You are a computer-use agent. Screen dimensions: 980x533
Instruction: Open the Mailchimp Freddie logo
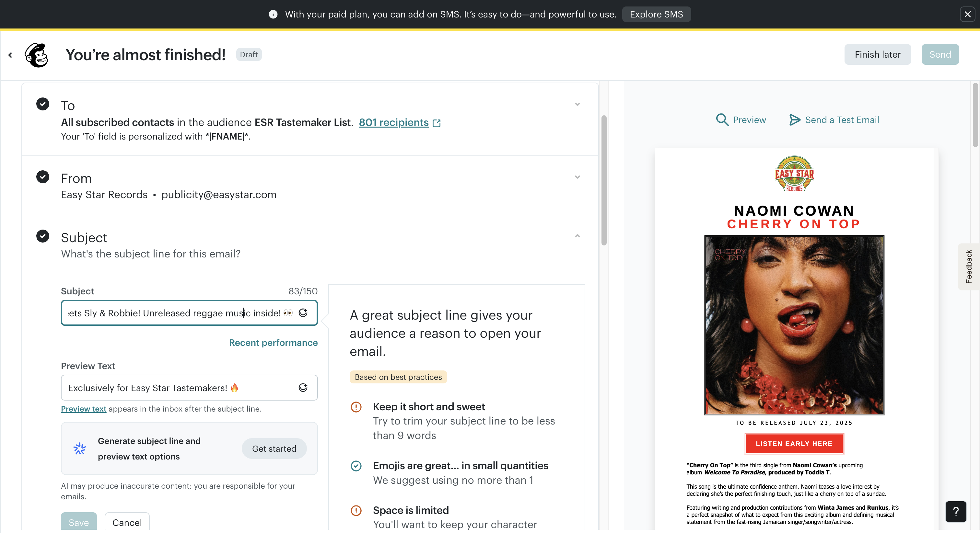coord(37,55)
